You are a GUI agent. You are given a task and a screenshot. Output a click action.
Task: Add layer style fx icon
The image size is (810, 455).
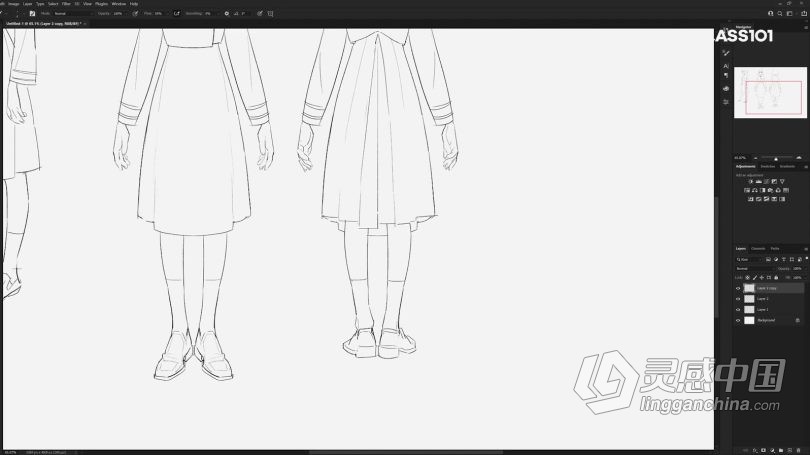click(x=755, y=450)
